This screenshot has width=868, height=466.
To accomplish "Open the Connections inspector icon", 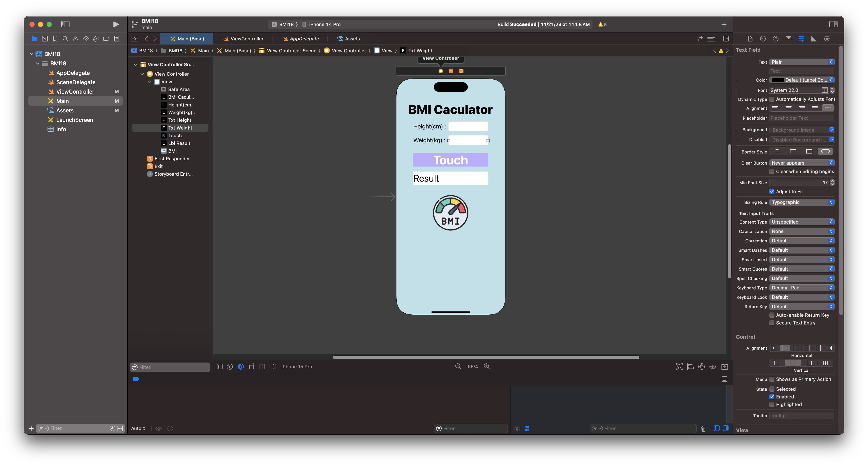I will click(x=827, y=39).
